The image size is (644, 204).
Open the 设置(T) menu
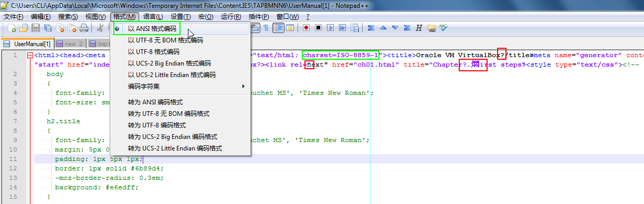coord(181,17)
